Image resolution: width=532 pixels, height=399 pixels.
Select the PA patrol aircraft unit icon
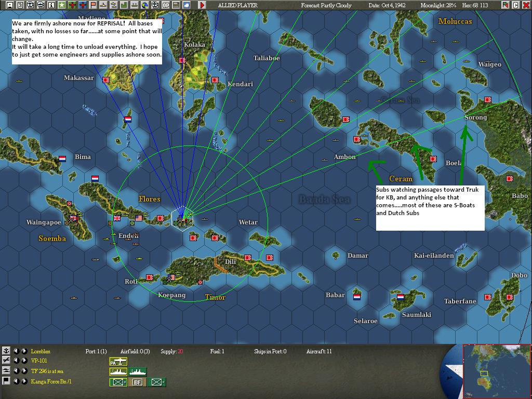coord(118,362)
